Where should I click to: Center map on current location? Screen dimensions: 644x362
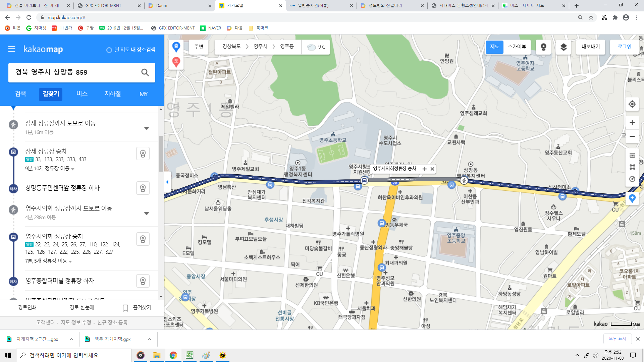pyautogui.click(x=632, y=104)
